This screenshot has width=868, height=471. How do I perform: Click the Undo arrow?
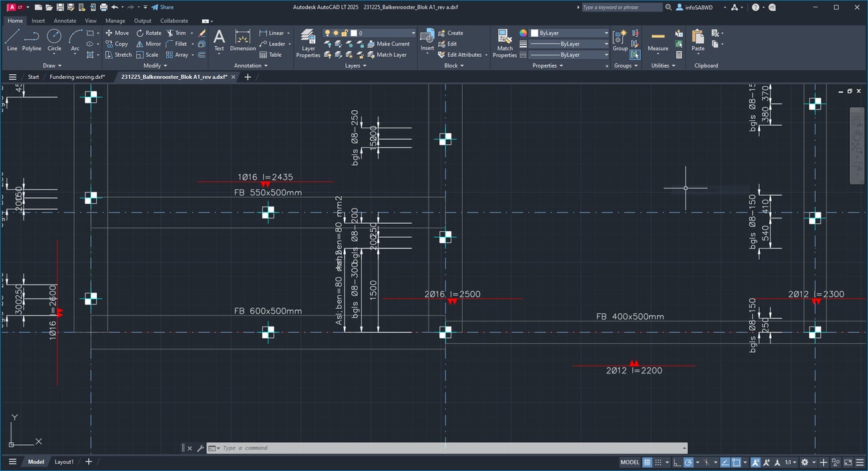(x=114, y=7)
